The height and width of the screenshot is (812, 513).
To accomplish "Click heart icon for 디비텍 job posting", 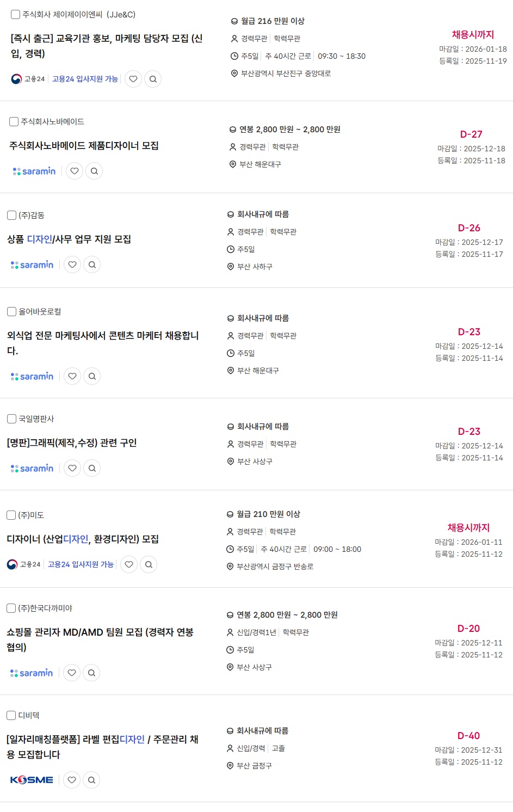I will coord(72,780).
